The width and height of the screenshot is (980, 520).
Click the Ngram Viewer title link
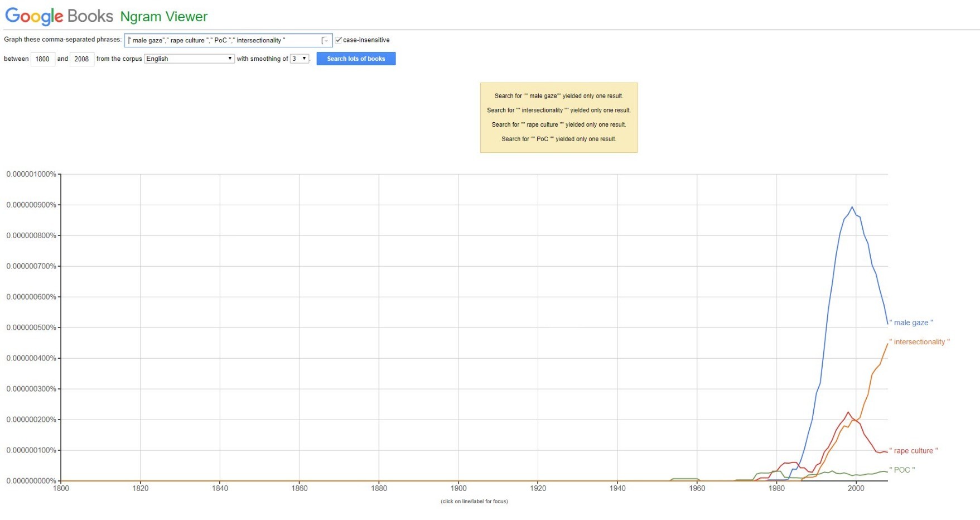pyautogui.click(x=163, y=17)
